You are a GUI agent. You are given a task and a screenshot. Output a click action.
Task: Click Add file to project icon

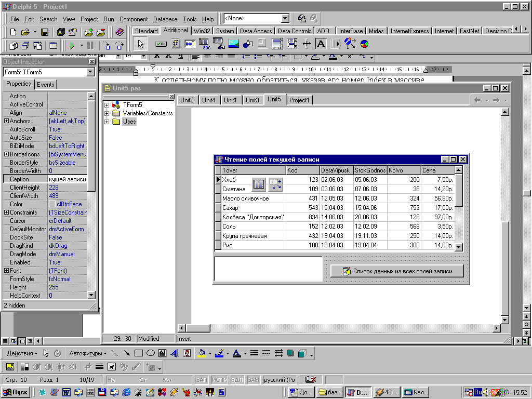point(88,32)
